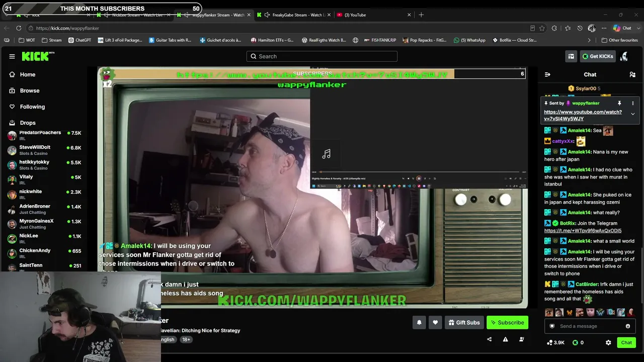Open the Stream bookmark folder
Screen dimensions: 644x362
click(x=52, y=40)
